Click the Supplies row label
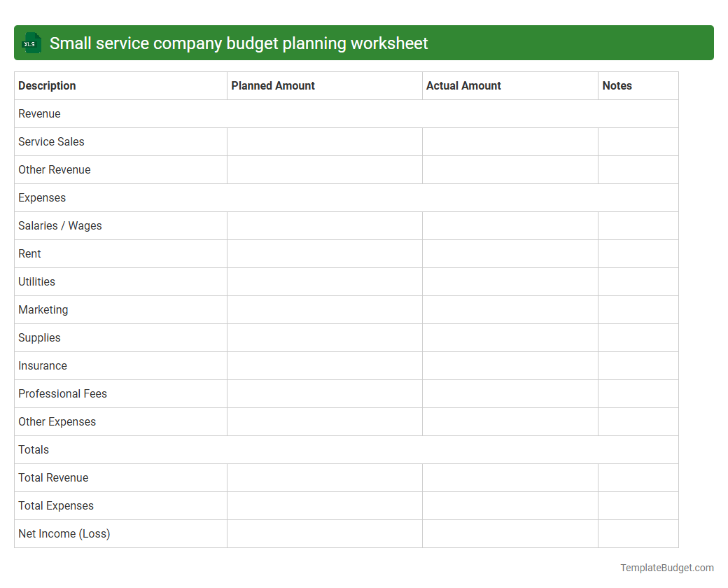Screen dimensions: 728x588 coord(39,337)
